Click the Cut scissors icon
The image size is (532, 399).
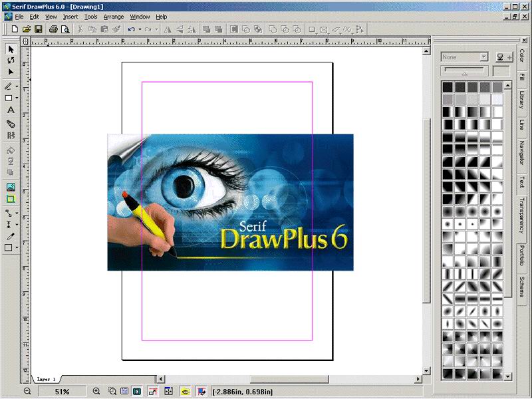pos(80,29)
